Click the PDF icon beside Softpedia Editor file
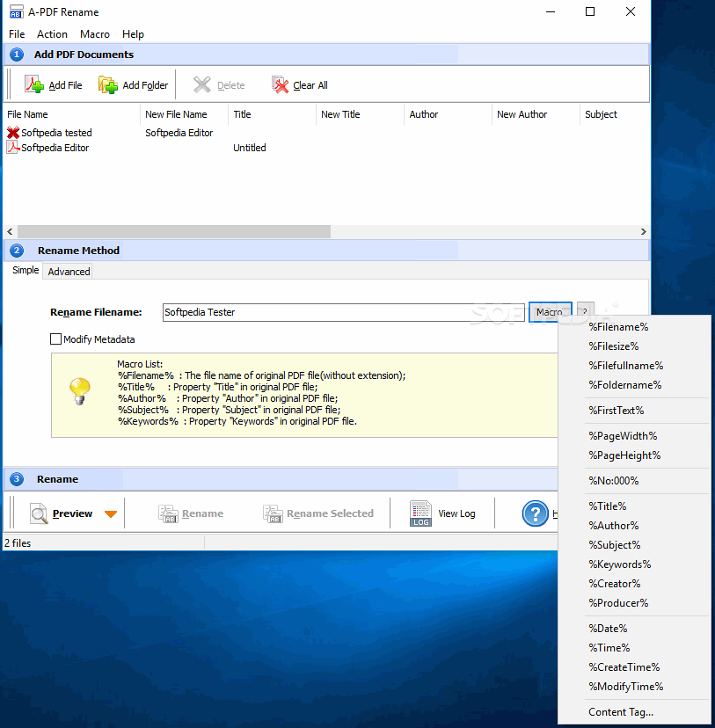Screen dimensions: 715x728 pyautogui.click(x=13, y=148)
